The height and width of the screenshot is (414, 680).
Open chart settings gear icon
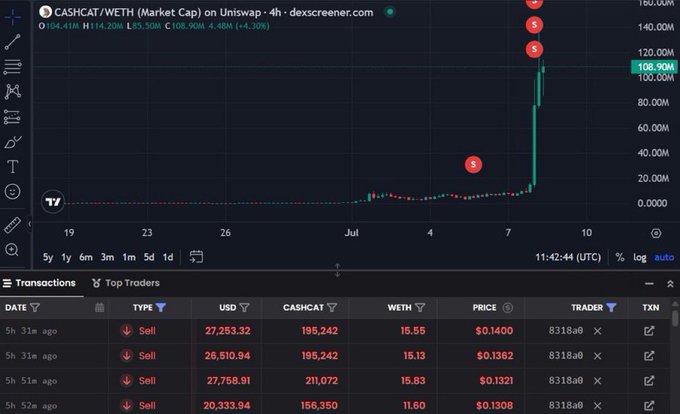[656, 233]
